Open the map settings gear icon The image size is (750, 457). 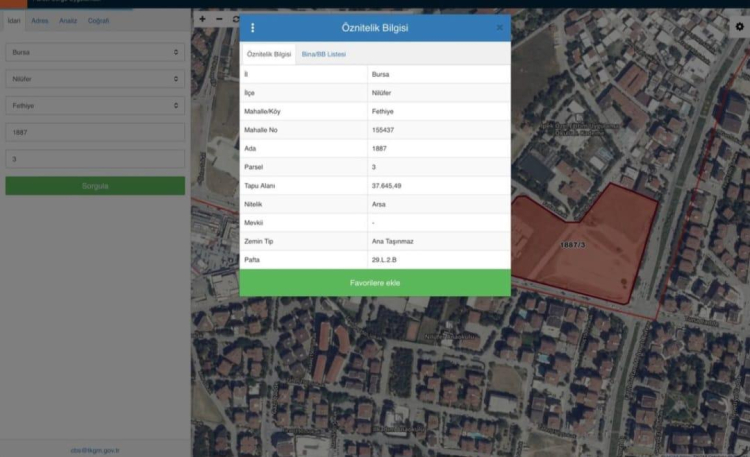pyautogui.click(x=739, y=27)
